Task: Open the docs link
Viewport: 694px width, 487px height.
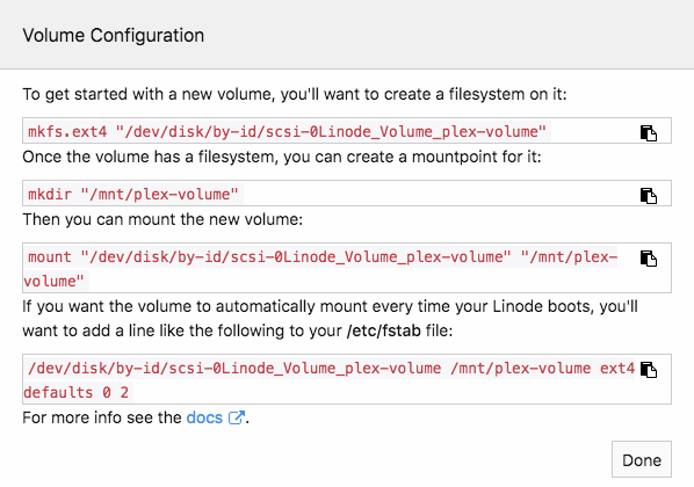Action: (x=204, y=418)
